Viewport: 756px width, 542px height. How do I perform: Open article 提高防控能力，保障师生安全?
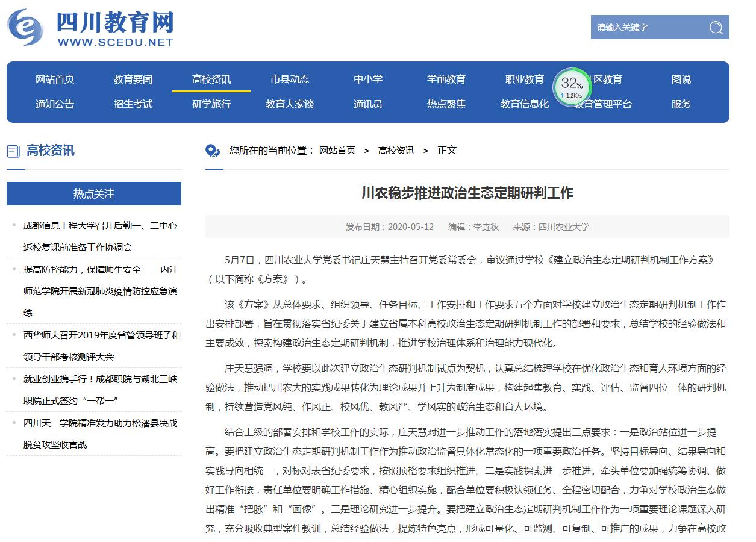[x=100, y=291]
